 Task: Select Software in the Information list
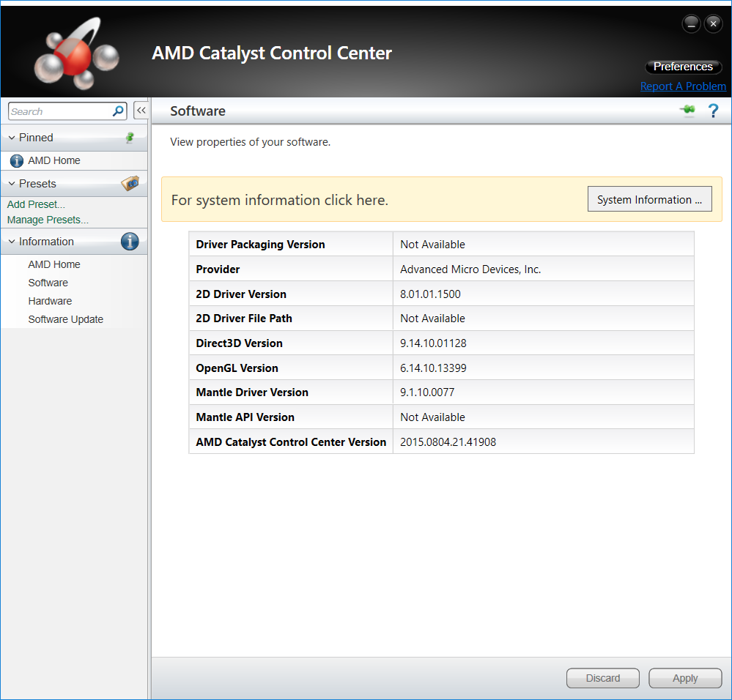48,283
